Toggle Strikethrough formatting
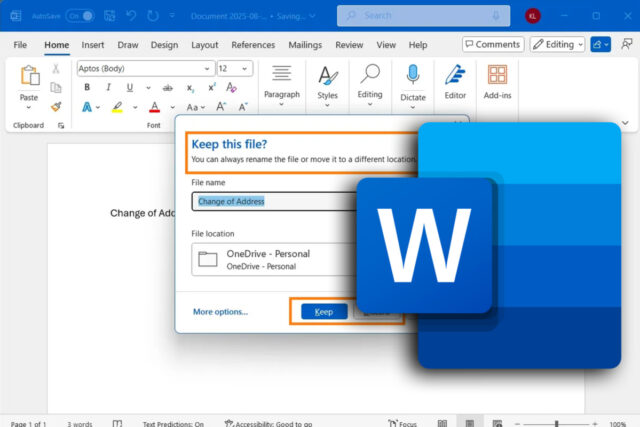 coord(167,87)
